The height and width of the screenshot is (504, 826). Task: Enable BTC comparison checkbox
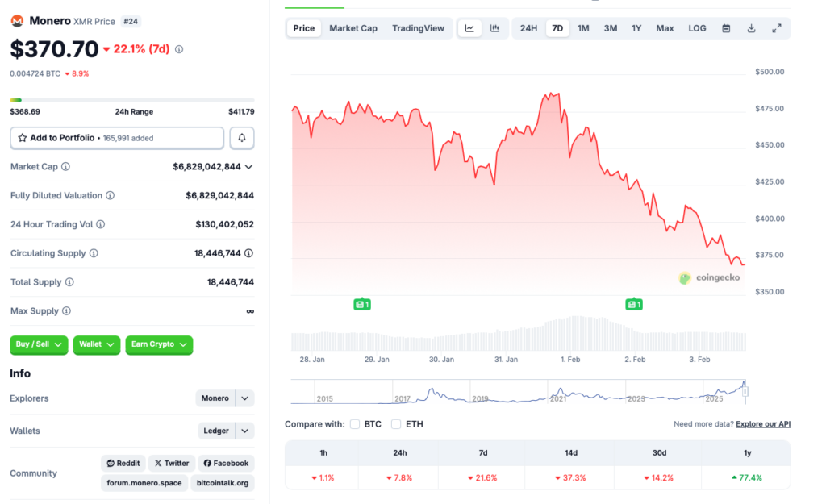point(355,424)
